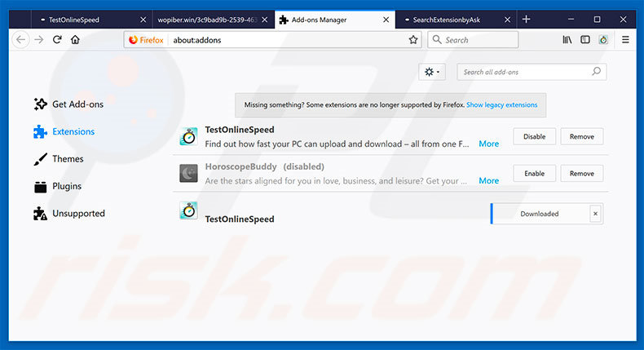The width and height of the screenshot is (644, 350).
Task: Switch to the TestOnlineSpeed tab
Action: 91,20
